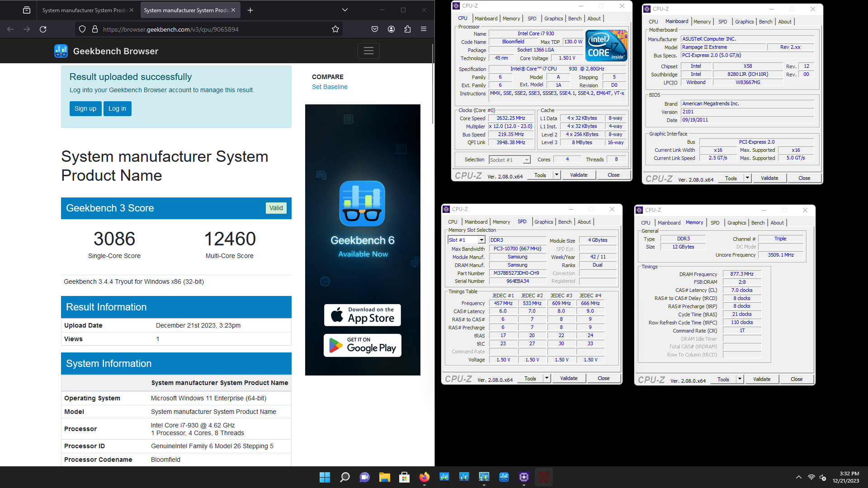Open the Slot #1 memory slot dropdown

coord(467,240)
